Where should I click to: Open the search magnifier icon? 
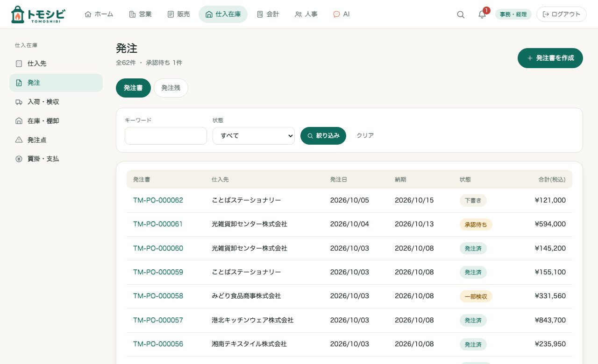click(461, 14)
